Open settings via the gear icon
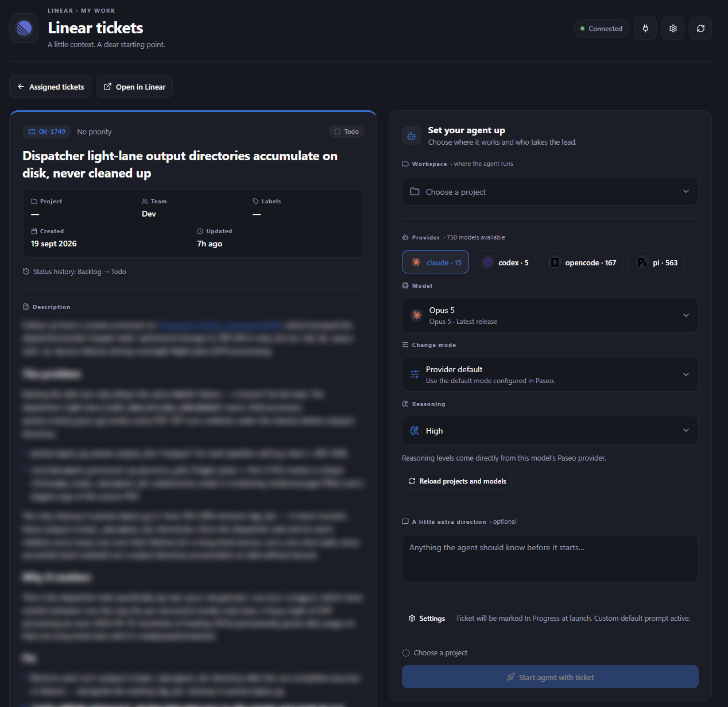Viewport: 728px width, 707px height. pyautogui.click(x=673, y=28)
